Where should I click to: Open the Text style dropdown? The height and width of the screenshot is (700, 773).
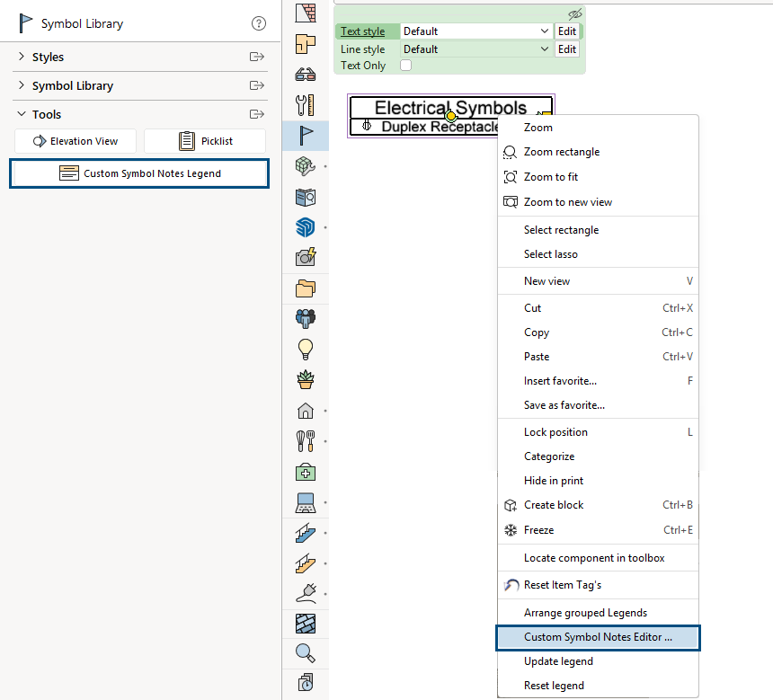click(475, 31)
